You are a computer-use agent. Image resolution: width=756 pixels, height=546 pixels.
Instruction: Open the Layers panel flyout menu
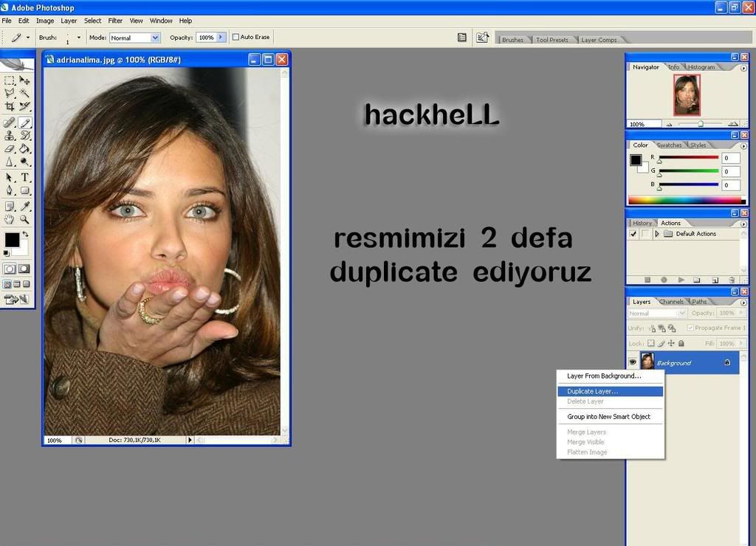click(x=743, y=303)
